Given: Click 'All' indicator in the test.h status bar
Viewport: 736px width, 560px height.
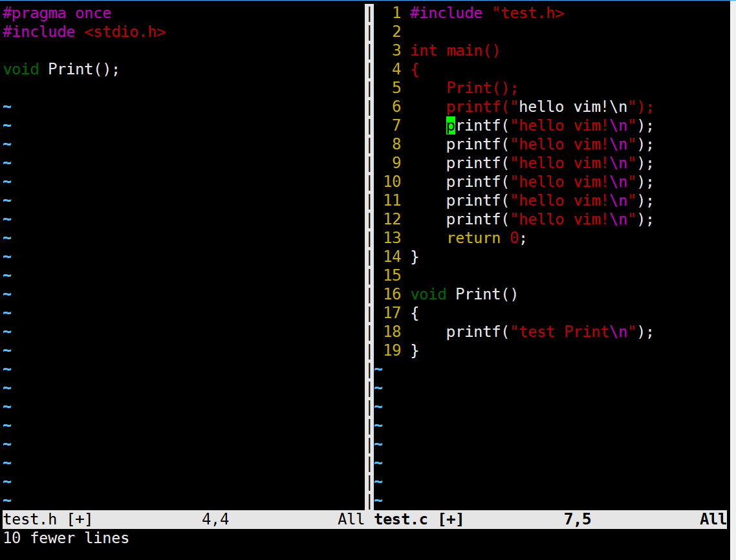Looking at the screenshot, I should pyautogui.click(x=351, y=520).
